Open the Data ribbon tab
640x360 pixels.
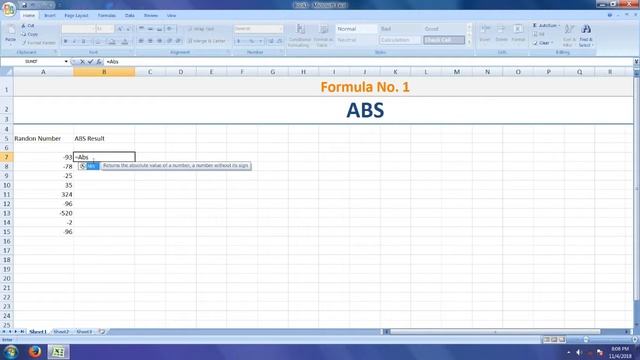(x=130, y=16)
